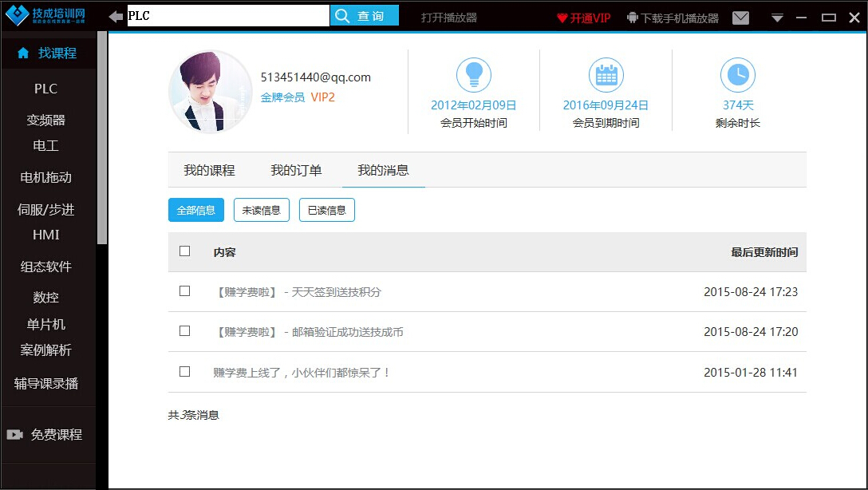Open the 赚学费上线了 message link
The image size is (868, 490).
coord(302,372)
